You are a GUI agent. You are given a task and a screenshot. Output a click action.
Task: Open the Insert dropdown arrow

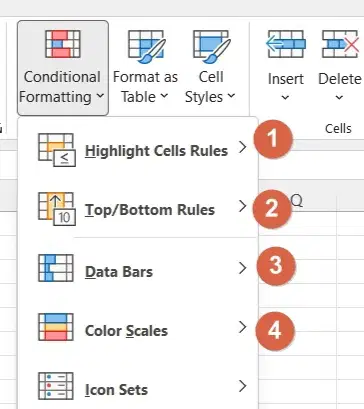(285, 98)
